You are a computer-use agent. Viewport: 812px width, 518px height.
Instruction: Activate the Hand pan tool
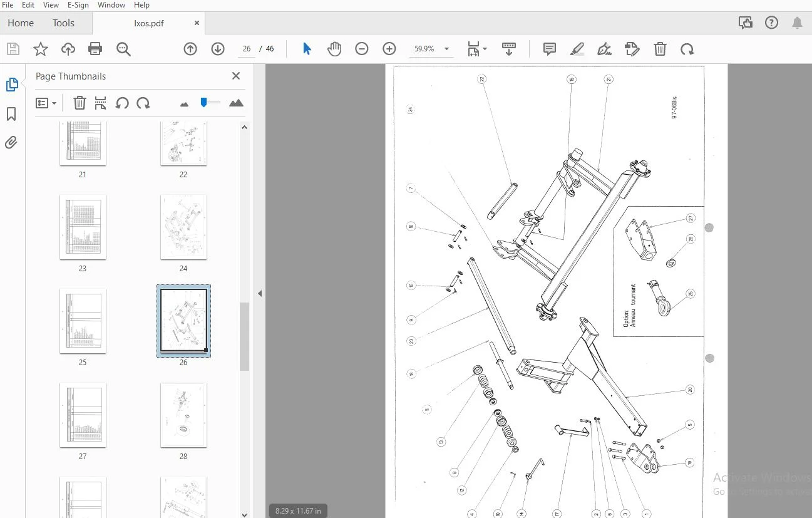334,49
